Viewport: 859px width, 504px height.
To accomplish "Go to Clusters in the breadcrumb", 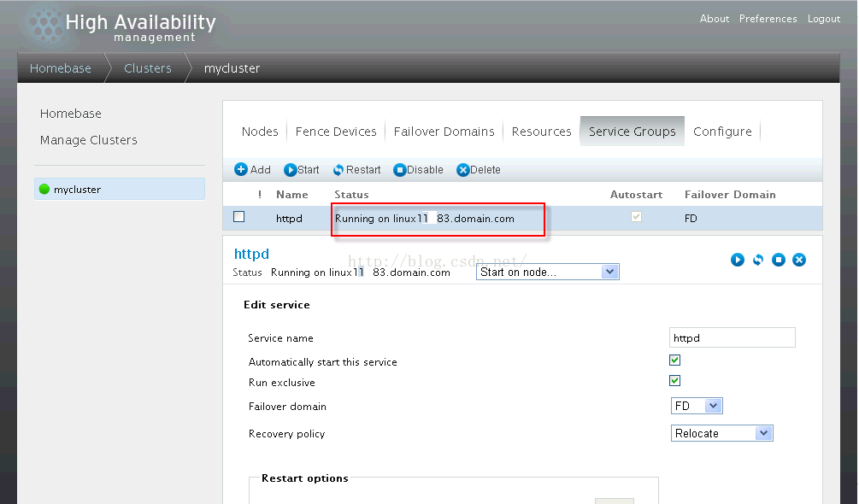I will pyautogui.click(x=147, y=68).
